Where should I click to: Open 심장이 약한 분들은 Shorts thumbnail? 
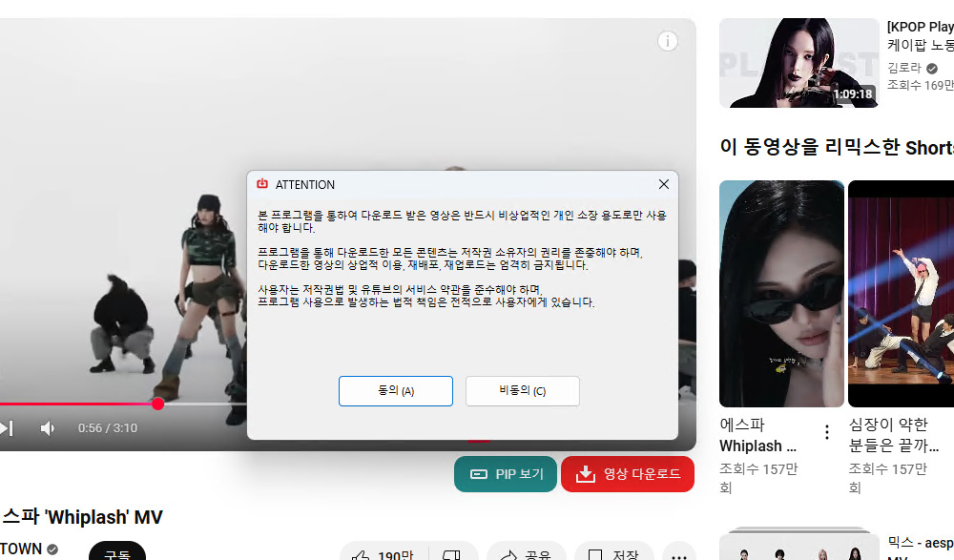point(902,294)
